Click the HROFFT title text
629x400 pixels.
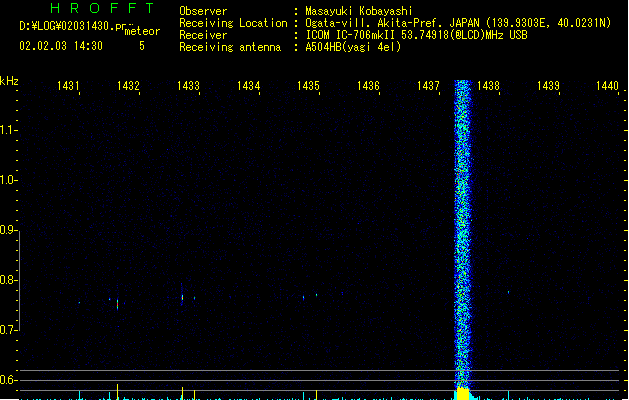tap(102, 8)
